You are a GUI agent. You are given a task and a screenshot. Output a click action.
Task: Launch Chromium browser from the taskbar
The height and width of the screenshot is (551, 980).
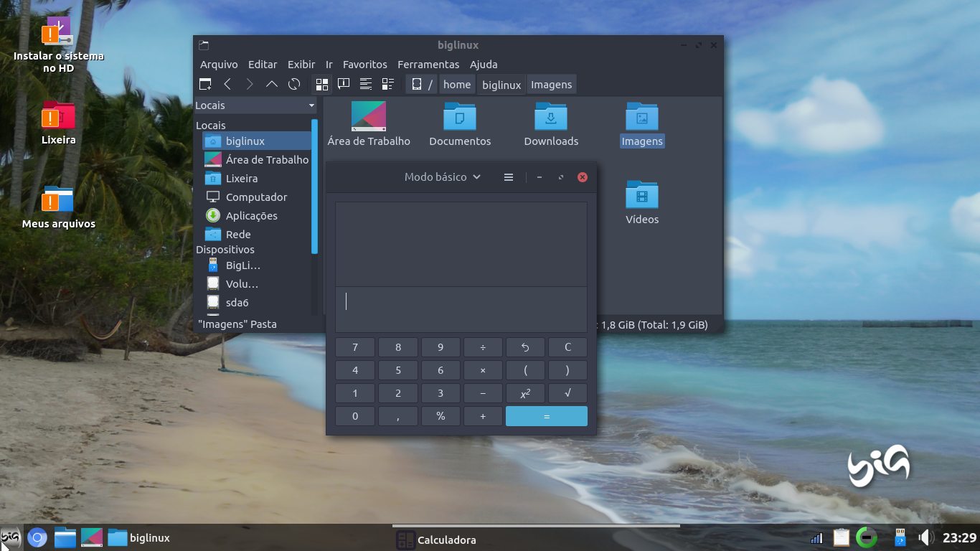(37, 537)
